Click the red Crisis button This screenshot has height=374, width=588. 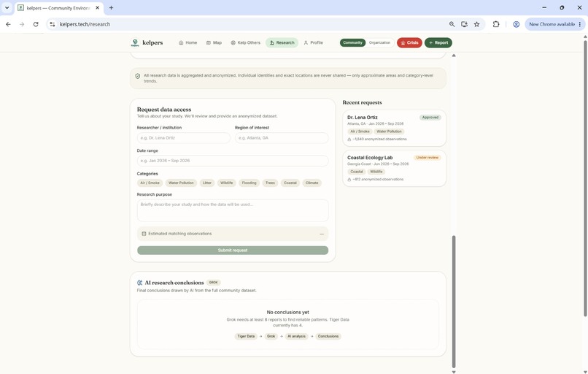pos(409,43)
